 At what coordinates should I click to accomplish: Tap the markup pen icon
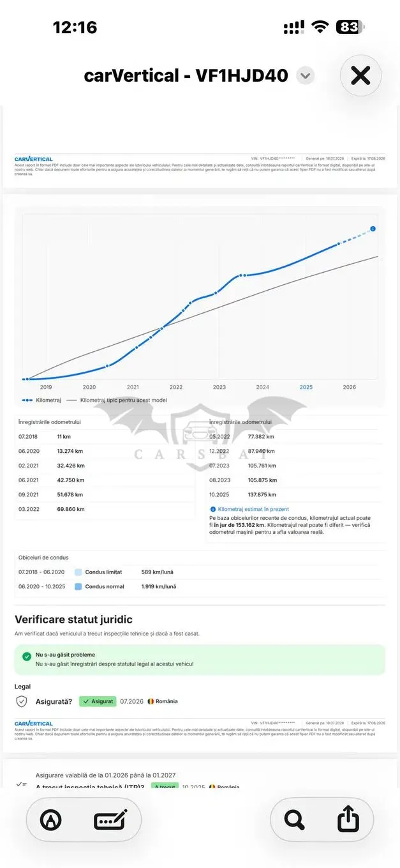coord(50,819)
